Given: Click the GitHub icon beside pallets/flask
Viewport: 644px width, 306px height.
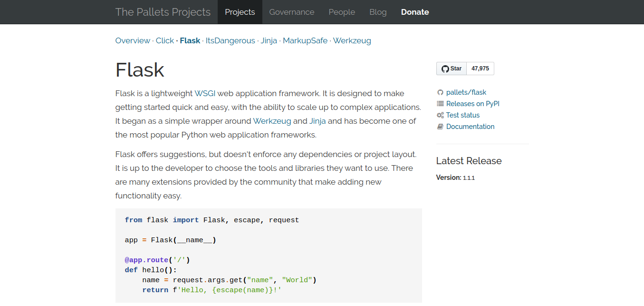Looking at the screenshot, I should [x=440, y=92].
